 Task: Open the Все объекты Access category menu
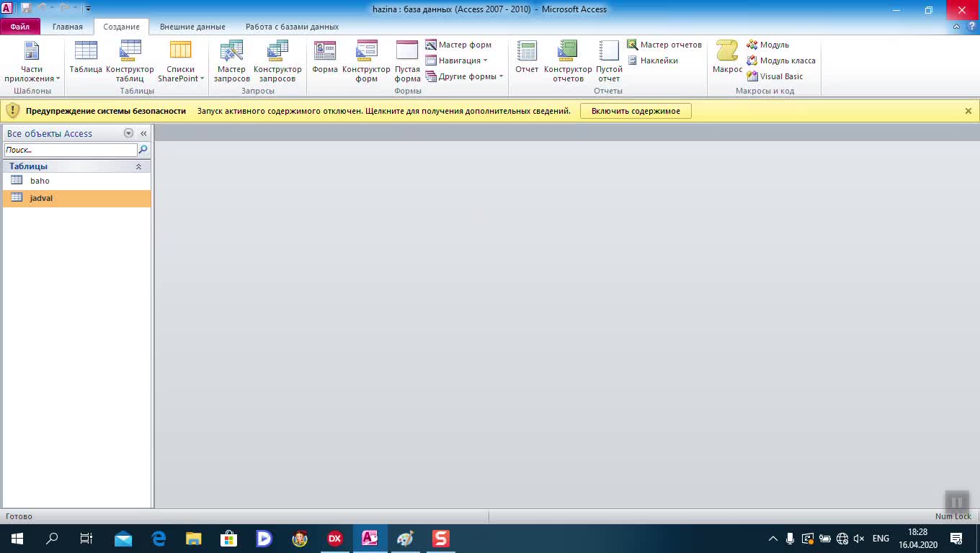pos(128,133)
